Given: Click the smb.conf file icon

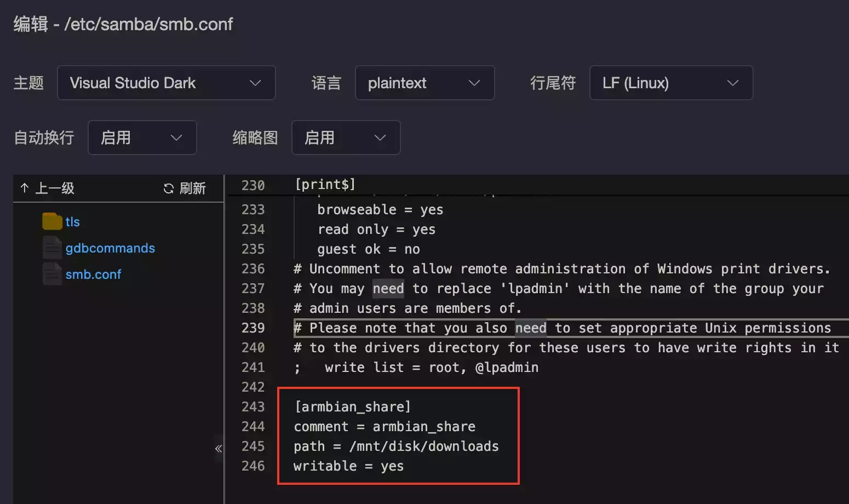Looking at the screenshot, I should click(x=52, y=274).
